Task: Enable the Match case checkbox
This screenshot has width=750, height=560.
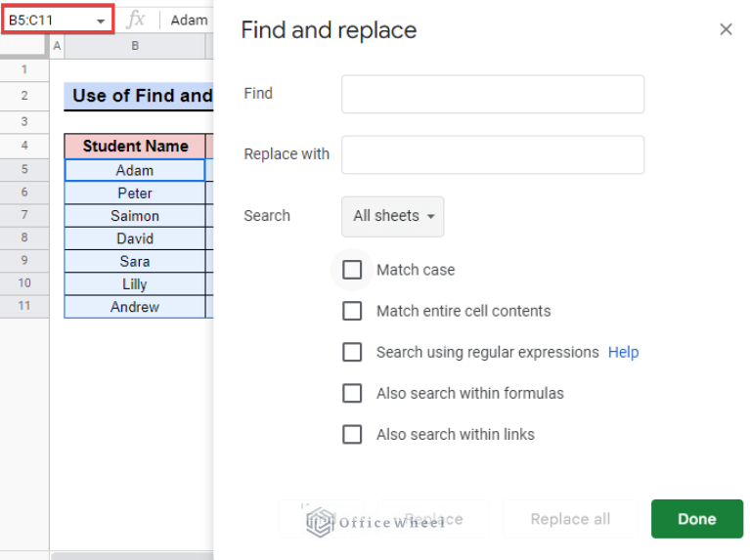Action: point(352,270)
